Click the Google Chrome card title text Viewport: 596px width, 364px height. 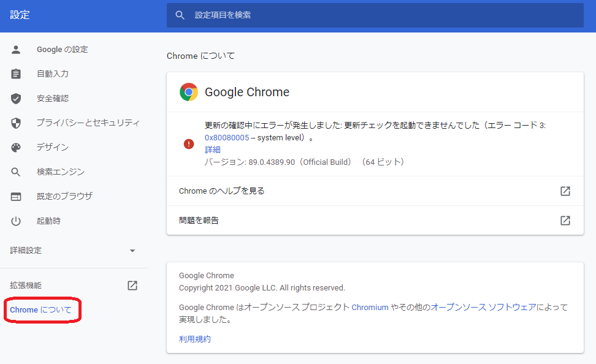(x=247, y=92)
